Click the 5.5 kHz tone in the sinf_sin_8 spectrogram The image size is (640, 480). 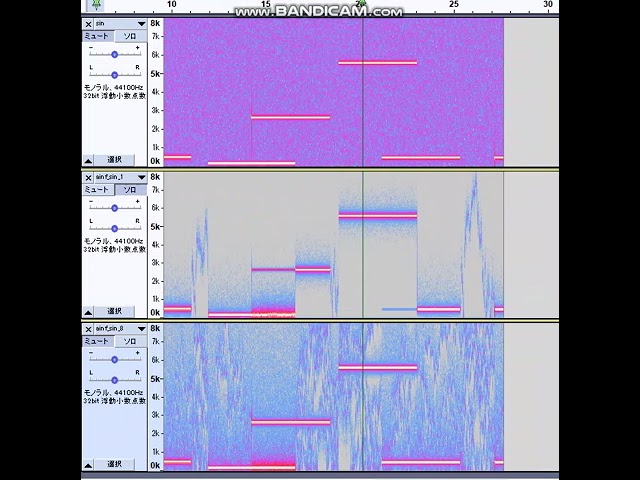click(378, 368)
